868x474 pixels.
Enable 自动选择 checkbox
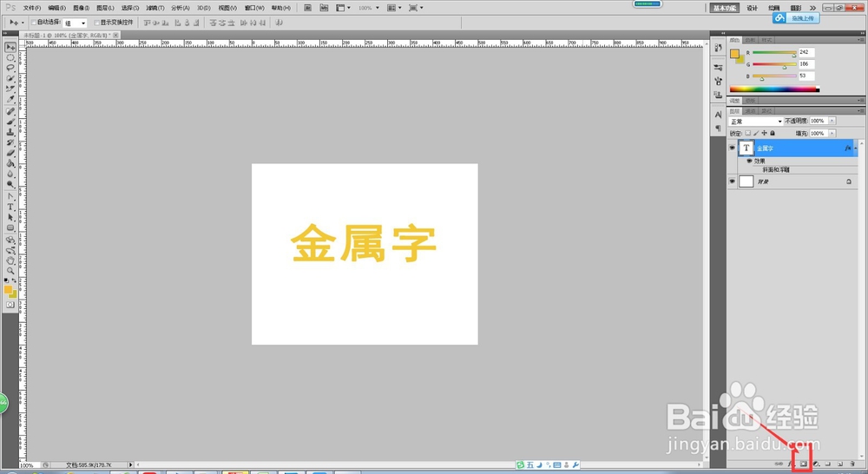[33, 23]
